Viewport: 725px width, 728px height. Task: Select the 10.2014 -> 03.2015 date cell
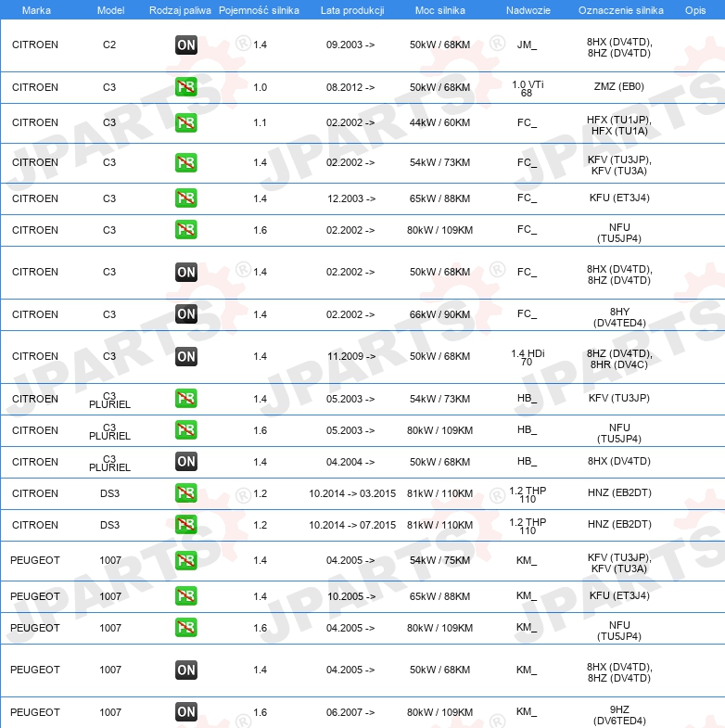(352, 493)
